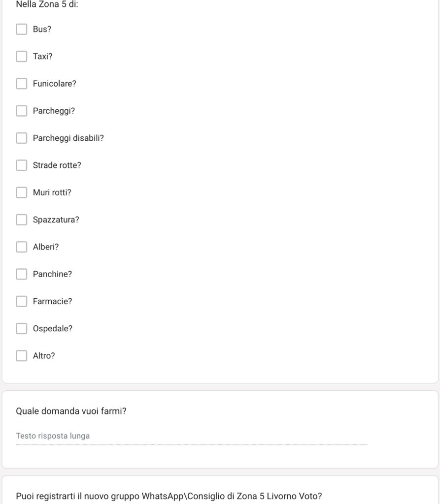The image size is (440, 504).
Task: Check the Farmacie? checkbox
Action: pos(22,302)
